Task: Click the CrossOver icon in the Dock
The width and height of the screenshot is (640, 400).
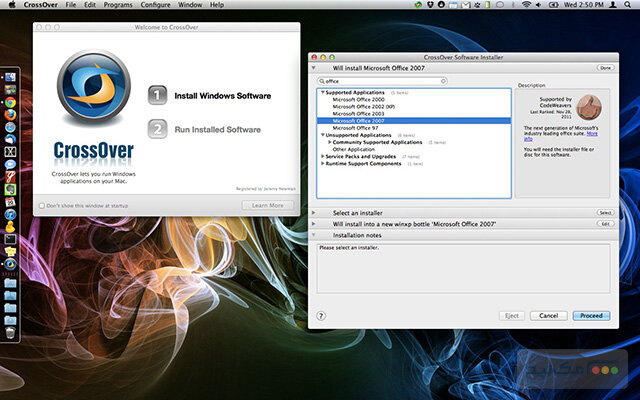Action: coord(10,264)
